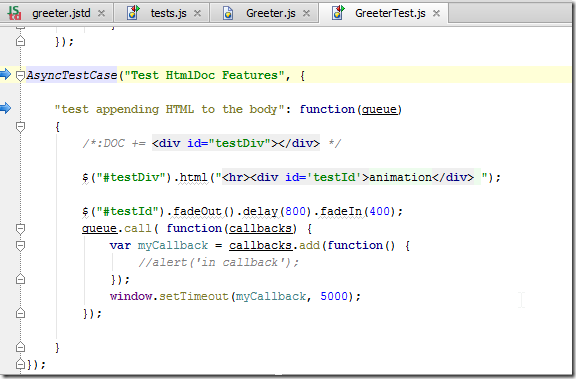Collapse the var myCallback block fold marker

(x=20, y=246)
